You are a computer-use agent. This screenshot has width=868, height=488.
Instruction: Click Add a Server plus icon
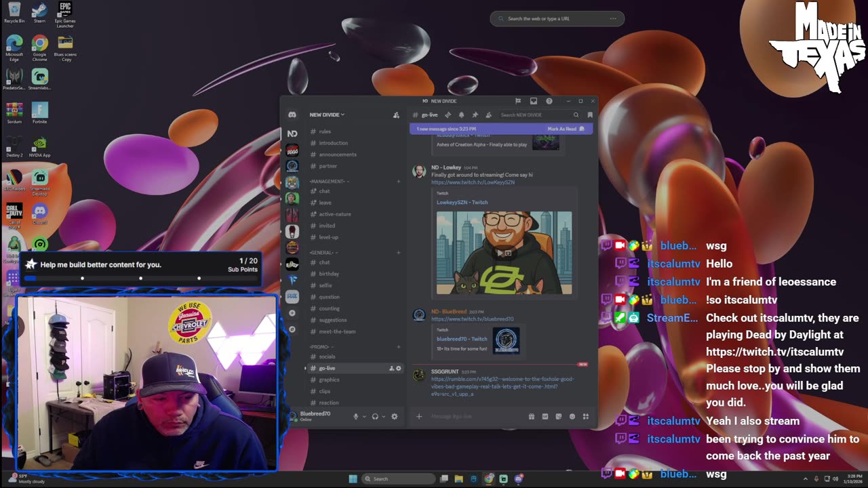point(292,313)
